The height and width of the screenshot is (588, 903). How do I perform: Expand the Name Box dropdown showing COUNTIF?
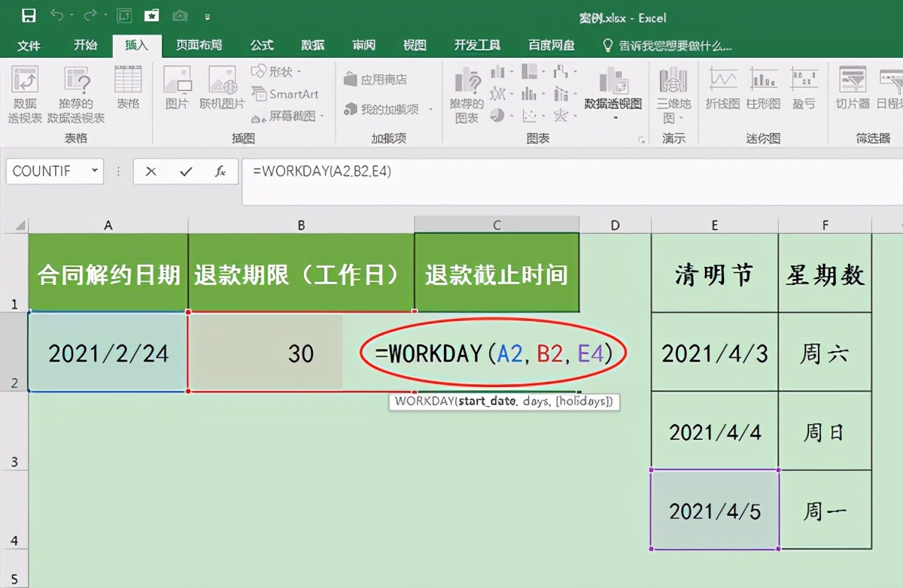click(x=95, y=171)
